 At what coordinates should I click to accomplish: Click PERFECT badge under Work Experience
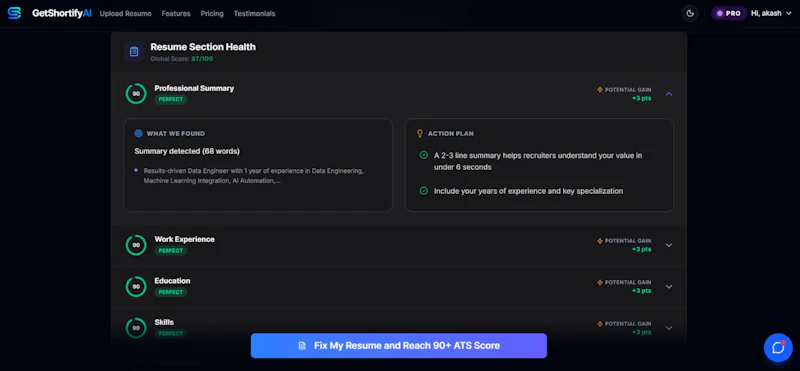pyautogui.click(x=170, y=251)
